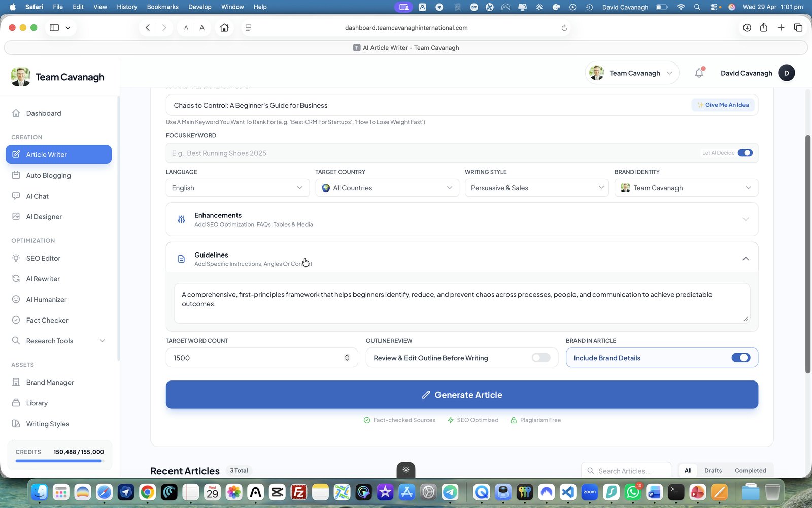Open AI Chat from the sidebar
The width and height of the screenshot is (812, 508).
[x=37, y=196]
